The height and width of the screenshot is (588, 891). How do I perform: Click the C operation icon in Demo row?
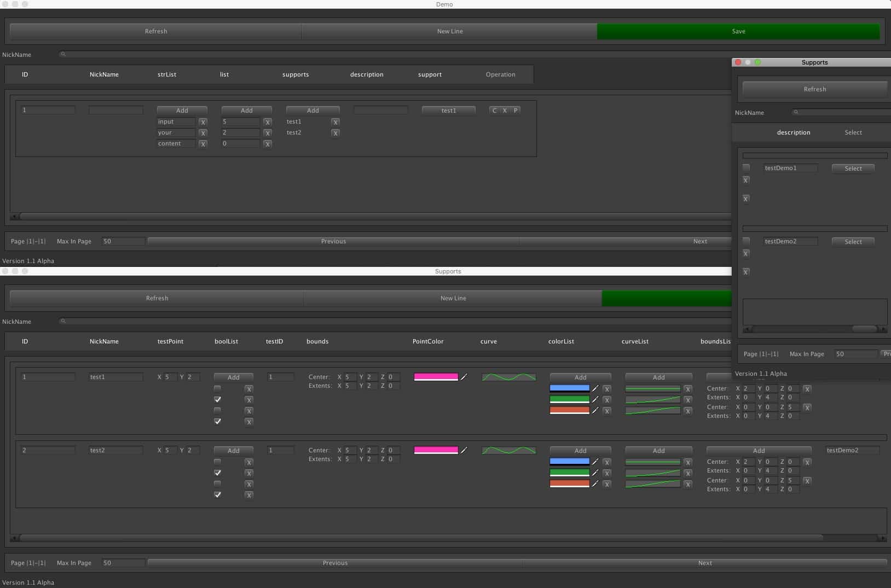[x=494, y=110]
